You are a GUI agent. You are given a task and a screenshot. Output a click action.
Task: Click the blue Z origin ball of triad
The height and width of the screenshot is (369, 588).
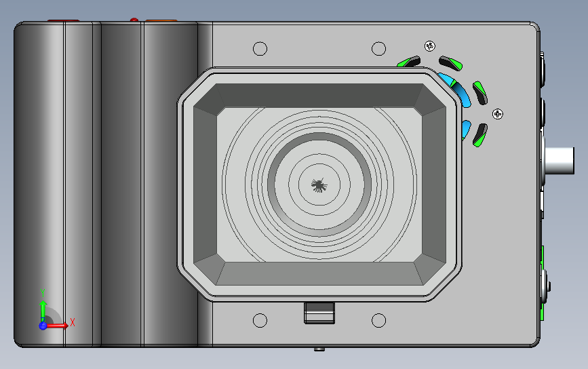pyautogui.click(x=43, y=326)
